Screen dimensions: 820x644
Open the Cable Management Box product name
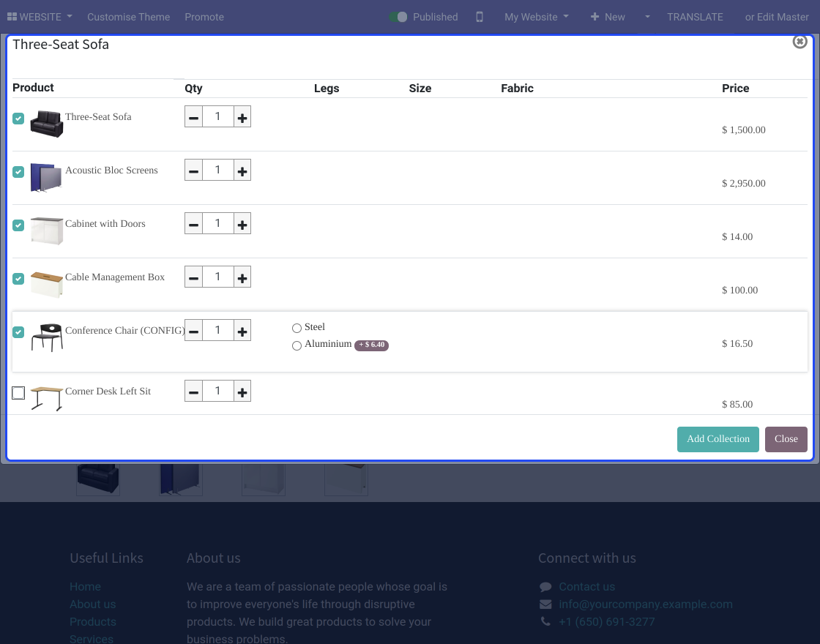click(x=115, y=277)
